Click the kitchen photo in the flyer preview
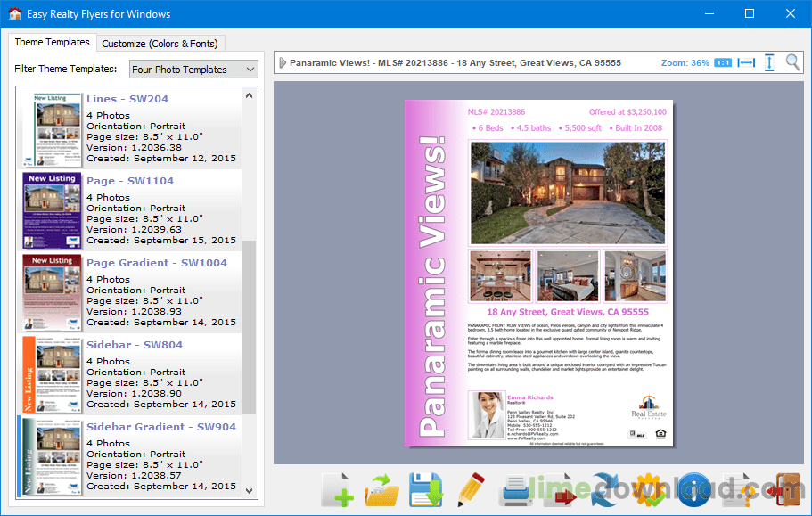The image size is (812, 516). click(x=501, y=276)
